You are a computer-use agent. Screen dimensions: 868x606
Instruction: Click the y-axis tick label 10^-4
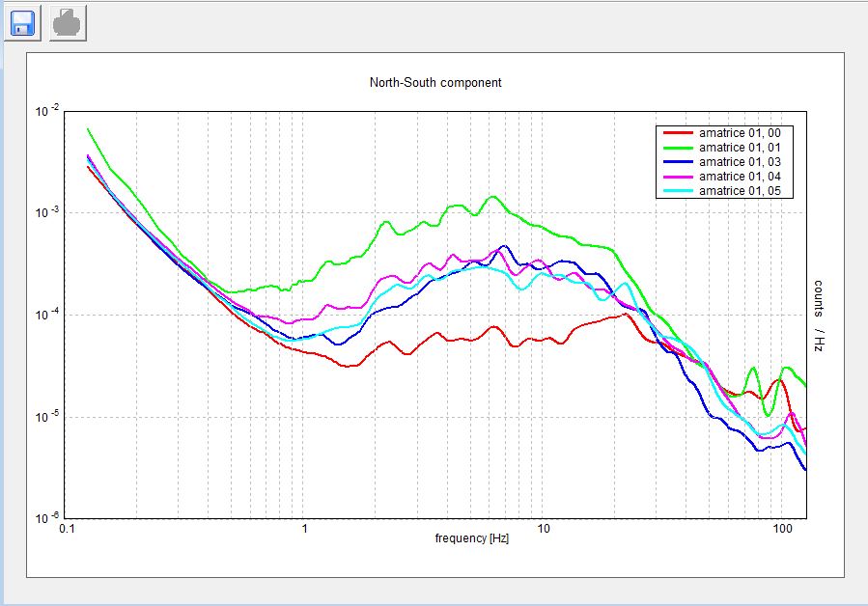(47, 316)
